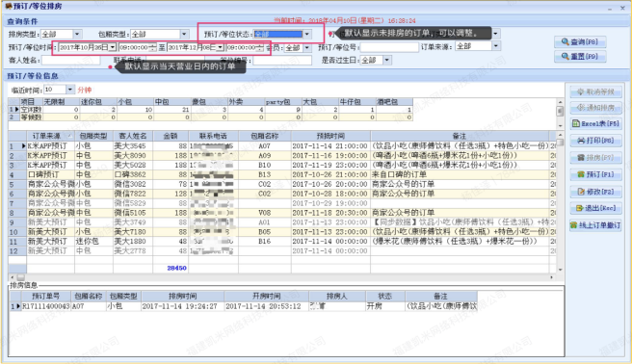Click the 开房 status cell

coord(385,306)
